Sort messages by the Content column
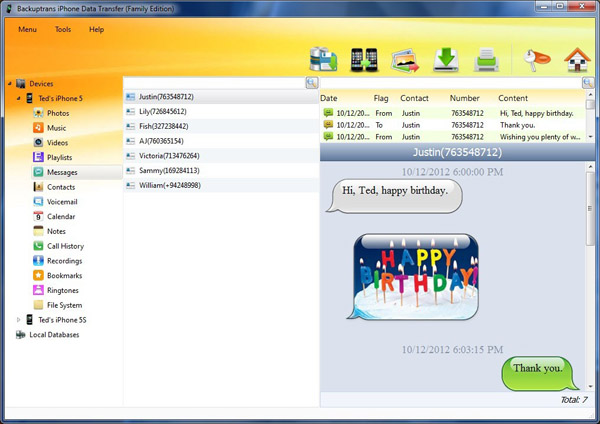 [x=513, y=98]
